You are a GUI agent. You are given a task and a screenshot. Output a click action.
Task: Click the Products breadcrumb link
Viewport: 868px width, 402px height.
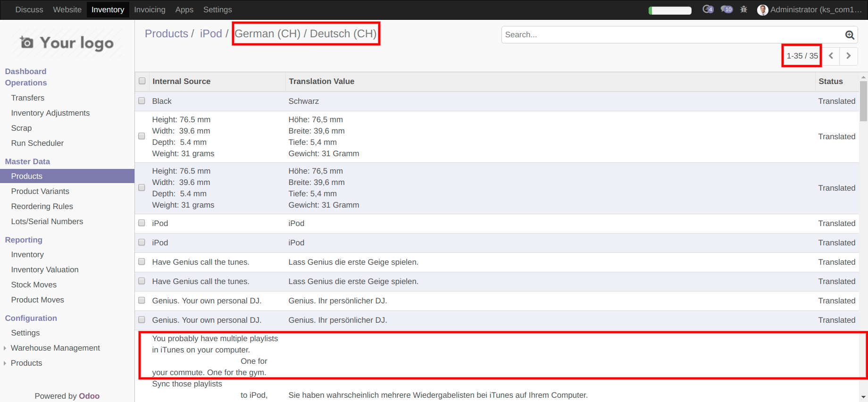coord(167,33)
